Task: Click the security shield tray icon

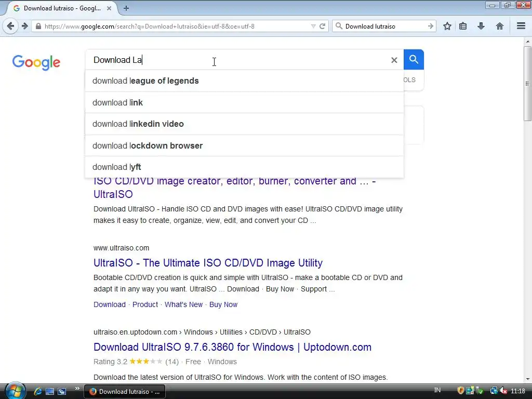Action: 460,391
